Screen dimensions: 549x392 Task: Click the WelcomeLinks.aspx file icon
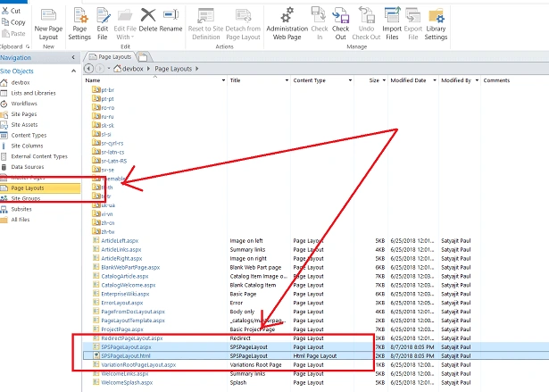pyautogui.click(x=96, y=373)
